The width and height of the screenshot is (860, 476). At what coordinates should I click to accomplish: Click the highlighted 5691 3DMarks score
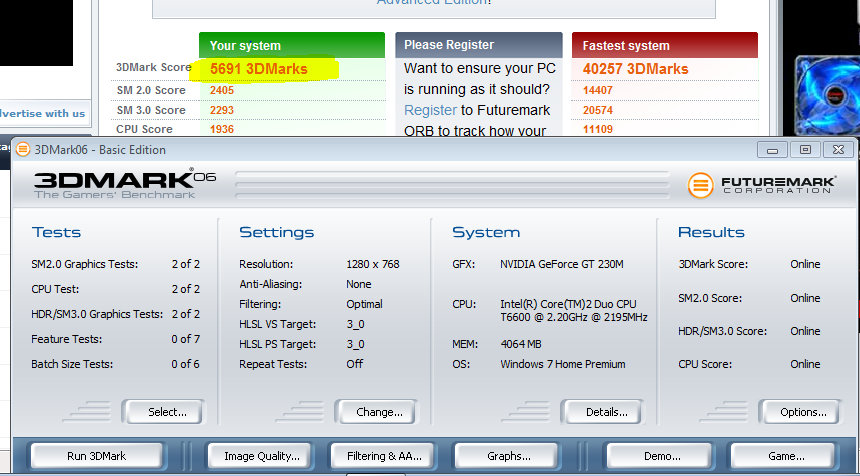[x=259, y=69]
